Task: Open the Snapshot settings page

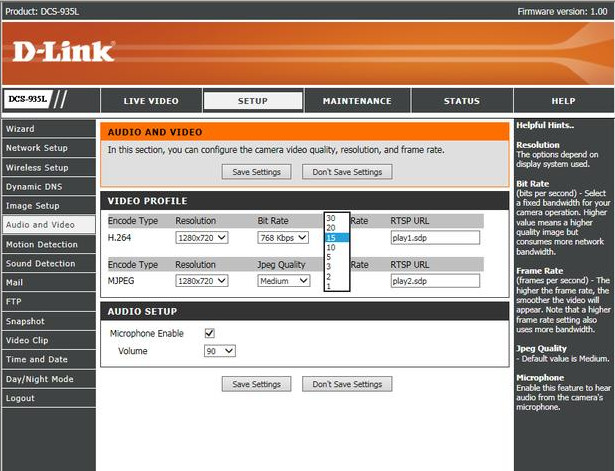Action: click(x=49, y=321)
